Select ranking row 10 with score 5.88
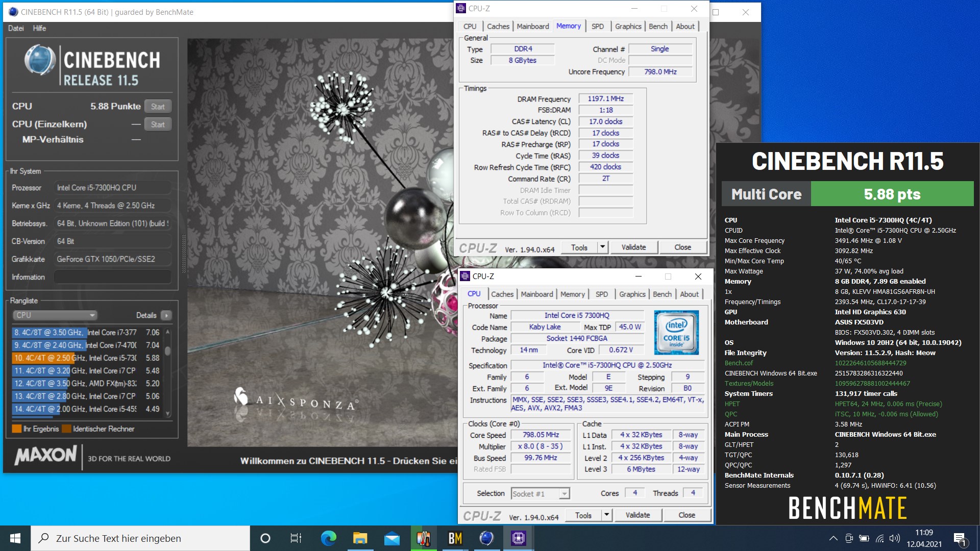The height and width of the screenshot is (551, 980). [x=87, y=358]
